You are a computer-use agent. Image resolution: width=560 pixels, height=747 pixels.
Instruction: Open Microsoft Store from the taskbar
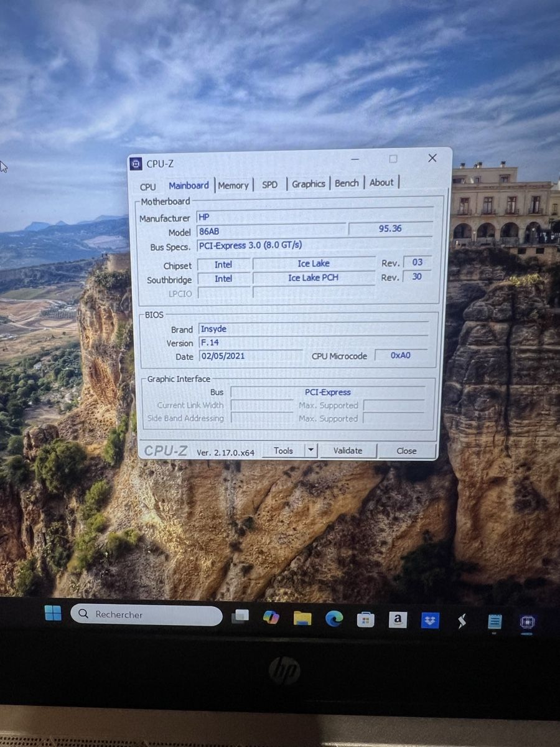pos(365,619)
